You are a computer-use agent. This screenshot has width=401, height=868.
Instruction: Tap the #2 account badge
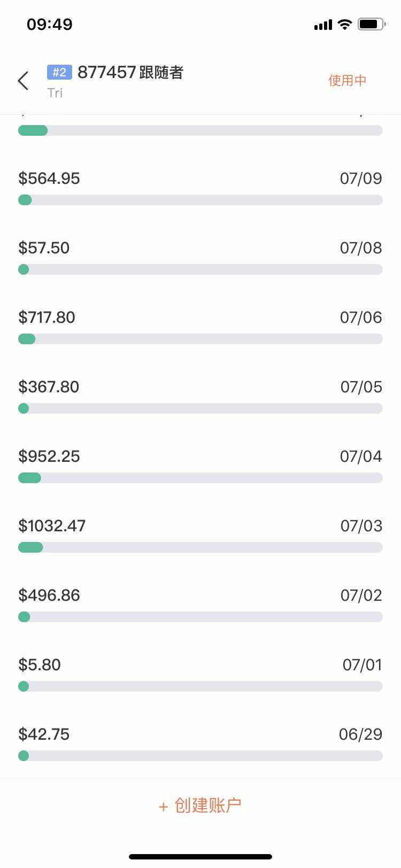coord(59,72)
